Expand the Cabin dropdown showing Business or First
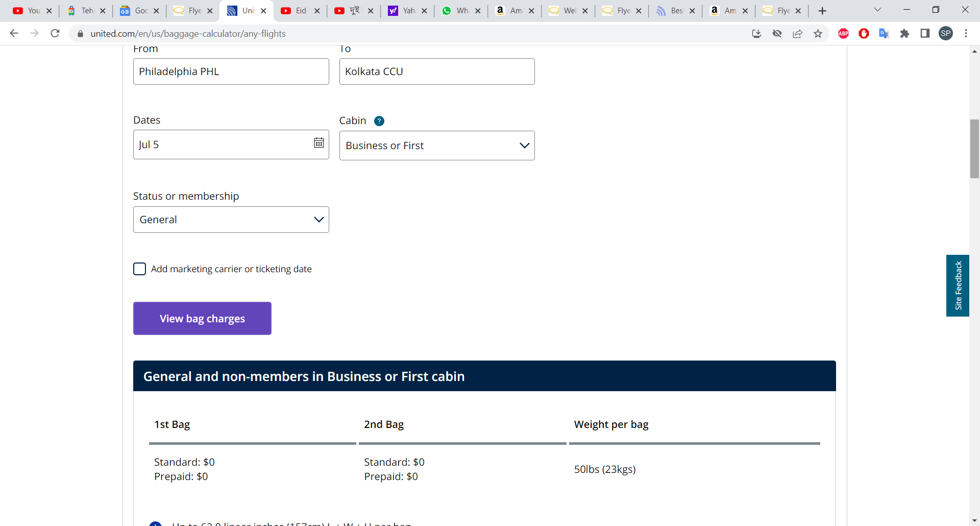 click(437, 146)
